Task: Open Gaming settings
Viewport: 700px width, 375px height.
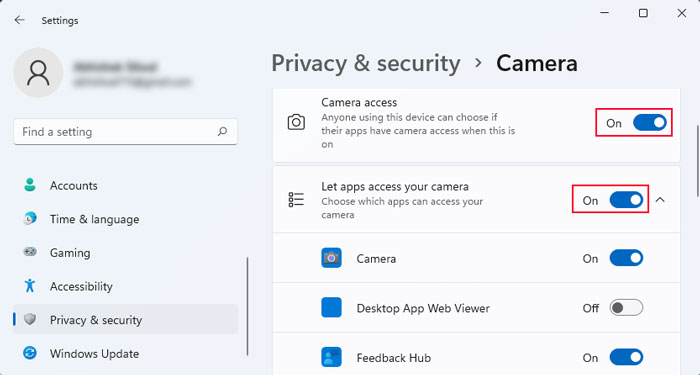Action: coord(125,252)
